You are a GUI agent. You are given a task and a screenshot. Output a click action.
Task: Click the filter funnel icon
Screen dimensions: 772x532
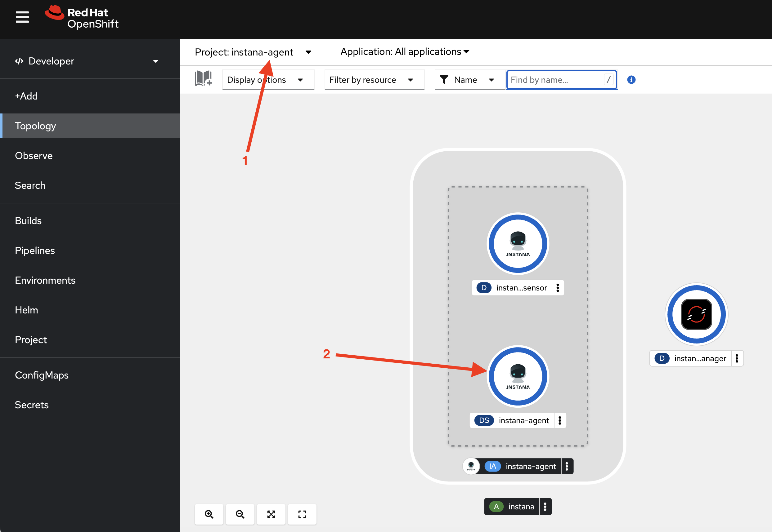[x=444, y=80]
